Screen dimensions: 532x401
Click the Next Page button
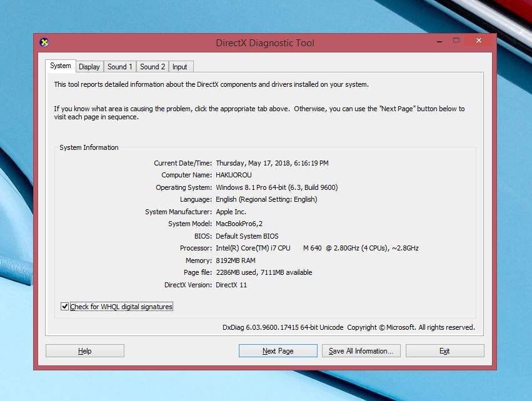[278, 351]
